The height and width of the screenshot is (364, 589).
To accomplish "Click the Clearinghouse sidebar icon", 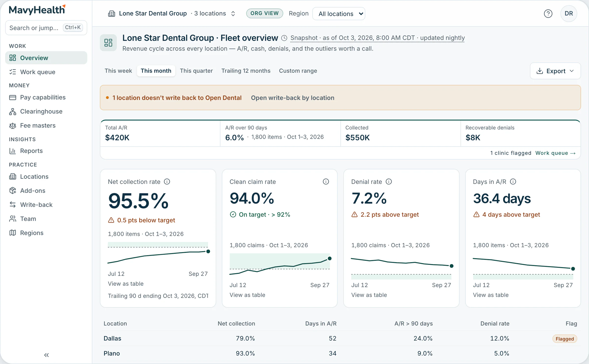I will [x=13, y=111].
